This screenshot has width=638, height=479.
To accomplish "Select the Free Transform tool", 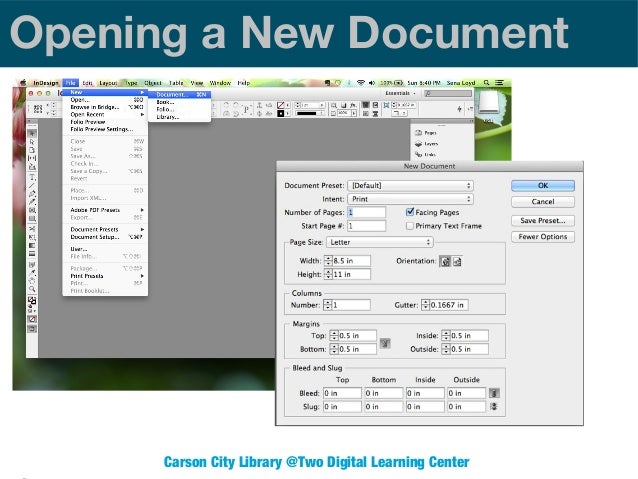I will (32, 237).
